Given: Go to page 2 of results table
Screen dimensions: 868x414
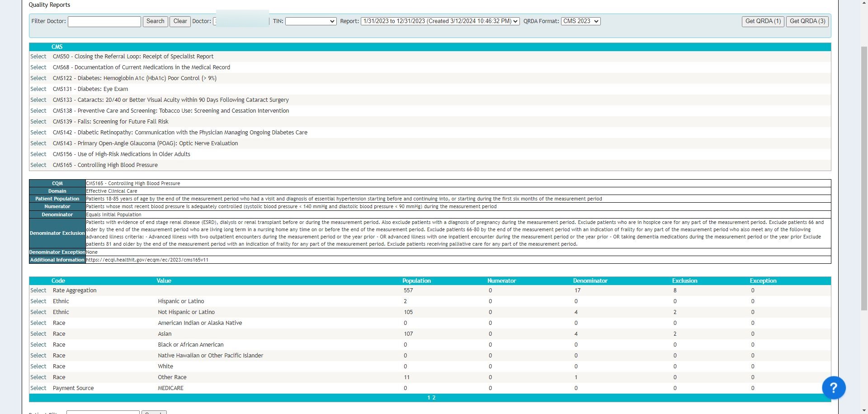Looking at the screenshot, I should [x=434, y=398].
